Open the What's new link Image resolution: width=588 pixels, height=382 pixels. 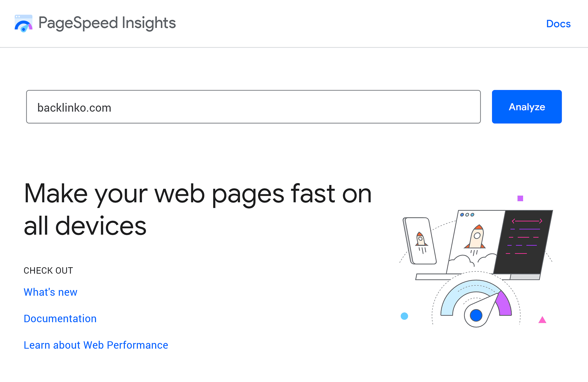50,292
